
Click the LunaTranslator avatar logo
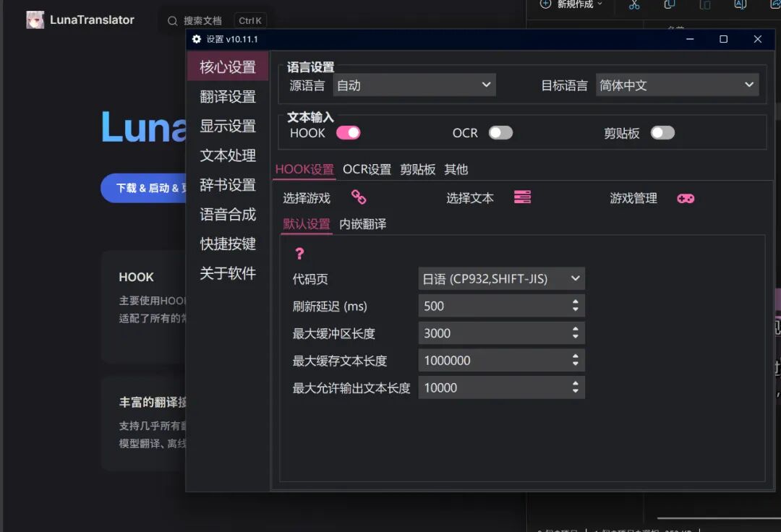click(x=35, y=20)
